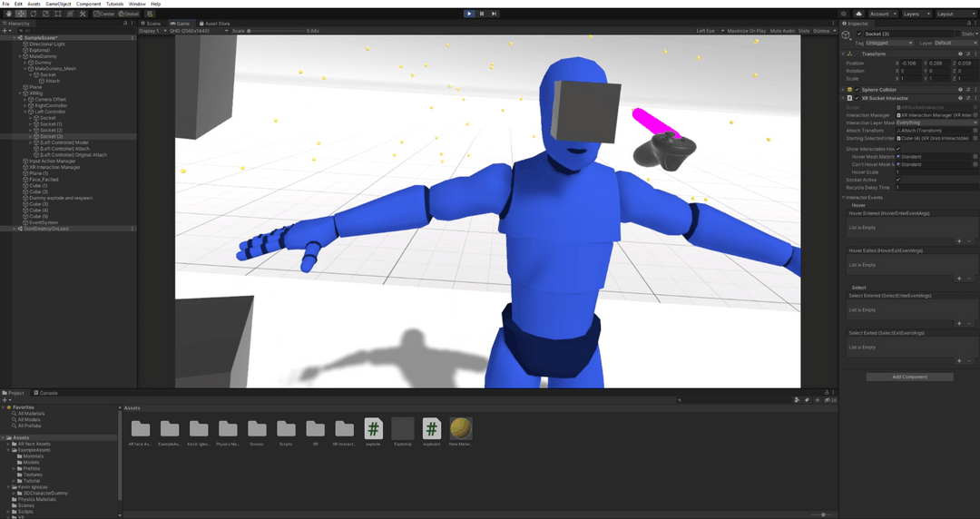Uncheck the XR Socket Interactor enabled checkbox
The height and width of the screenshot is (519, 980).
coord(857,98)
